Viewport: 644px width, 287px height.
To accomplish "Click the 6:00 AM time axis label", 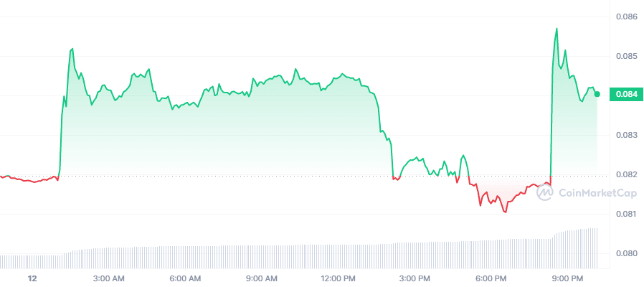I will [x=186, y=278].
